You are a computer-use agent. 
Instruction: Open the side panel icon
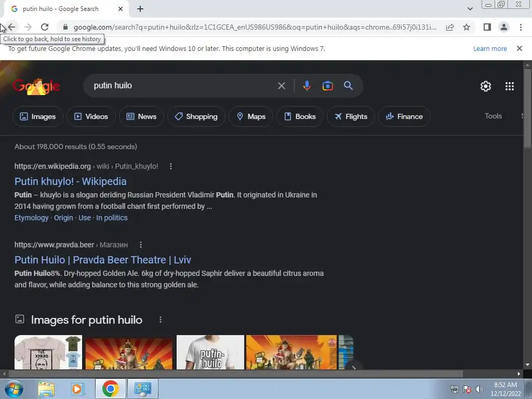tap(487, 27)
